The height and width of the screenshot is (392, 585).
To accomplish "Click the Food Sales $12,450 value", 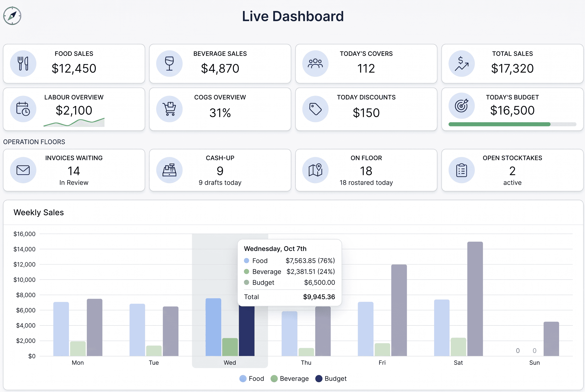I will 74,68.
